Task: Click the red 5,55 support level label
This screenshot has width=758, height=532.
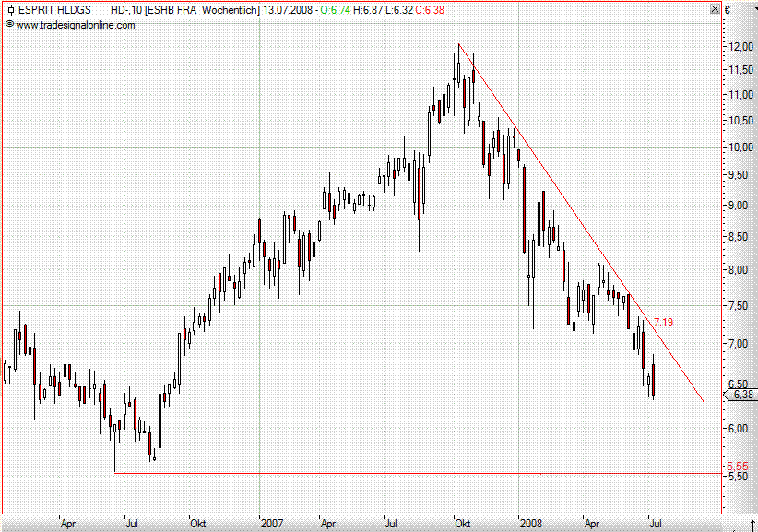Action: [x=737, y=467]
